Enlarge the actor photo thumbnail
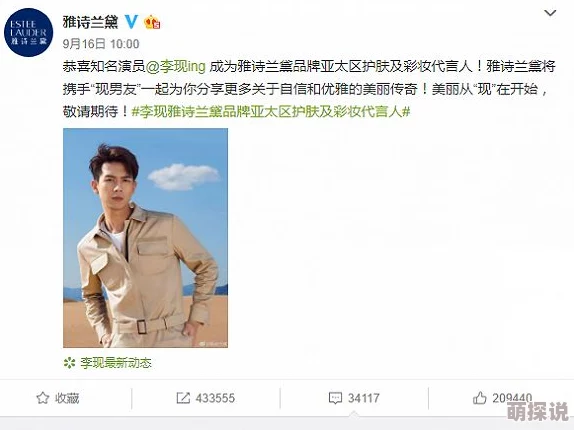The height and width of the screenshot is (430, 574). (145, 238)
